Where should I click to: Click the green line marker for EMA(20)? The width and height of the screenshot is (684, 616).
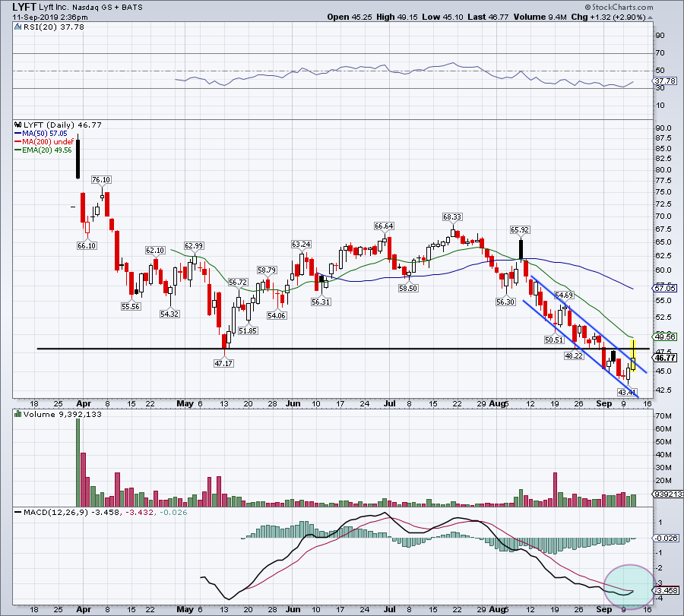pyautogui.click(x=18, y=150)
